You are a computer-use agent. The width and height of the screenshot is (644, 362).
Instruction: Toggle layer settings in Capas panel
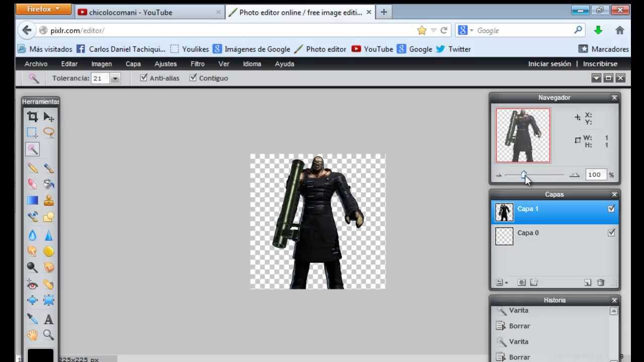[x=502, y=283]
